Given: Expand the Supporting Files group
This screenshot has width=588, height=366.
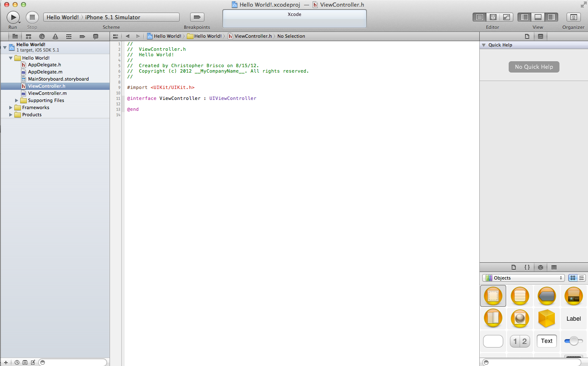Looking at the screenshot, I should tap(16, 100).
